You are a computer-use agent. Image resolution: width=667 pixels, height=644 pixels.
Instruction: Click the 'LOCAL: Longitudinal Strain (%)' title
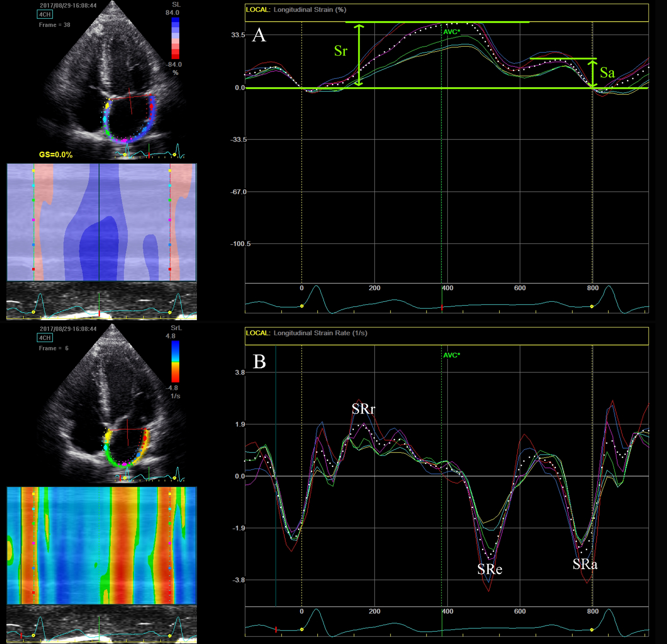pyautogui.click(x=296, y=10)
